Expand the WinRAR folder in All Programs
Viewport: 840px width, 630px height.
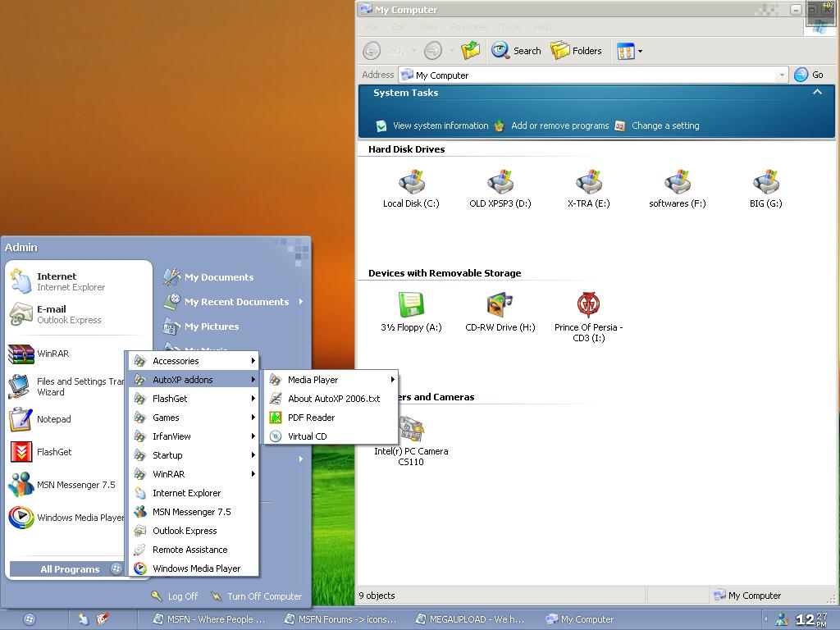click(x=194, y=474)
